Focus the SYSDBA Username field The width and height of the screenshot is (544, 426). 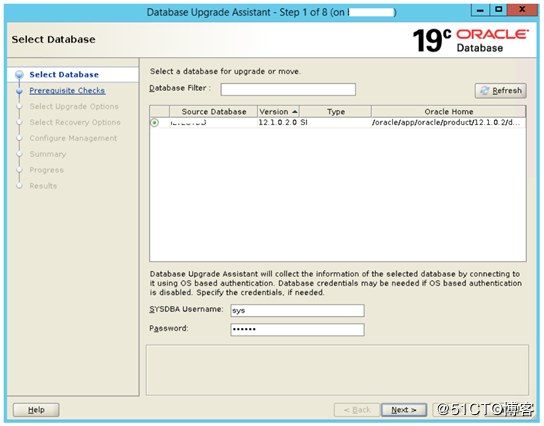pyautogui.click(x=297, y=310)
